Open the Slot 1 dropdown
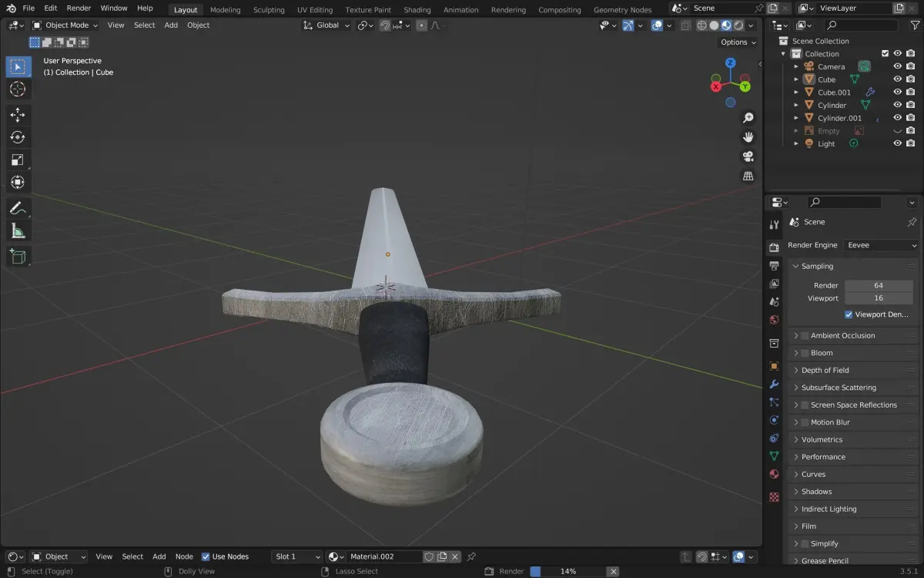Image resolution: width=924 pixels, height=578 pixels. 297,556
